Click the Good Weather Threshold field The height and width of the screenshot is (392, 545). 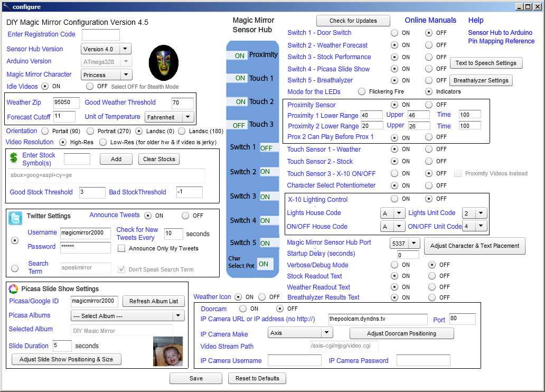click(183, 103)
